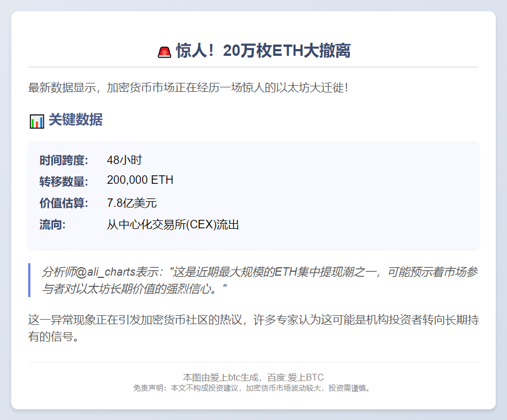Select the 48小时 value
507x420 pixels.
[x=124, y=160]
